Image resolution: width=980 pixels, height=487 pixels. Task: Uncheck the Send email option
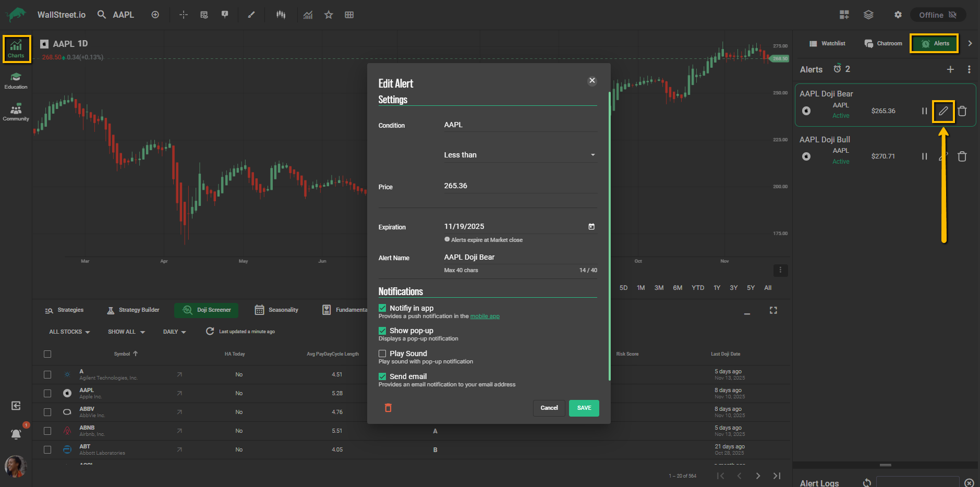point(382,376)
